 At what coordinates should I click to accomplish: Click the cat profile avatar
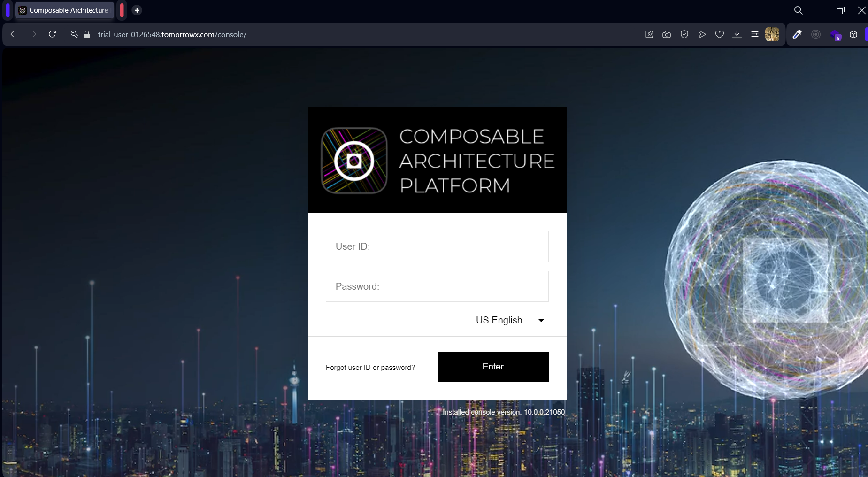pos(772,34)
